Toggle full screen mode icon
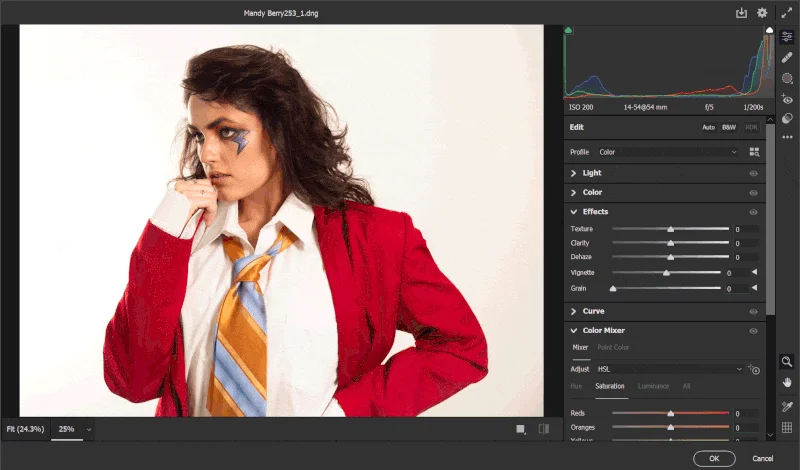 pyautogui.click(x=787, y=13)
